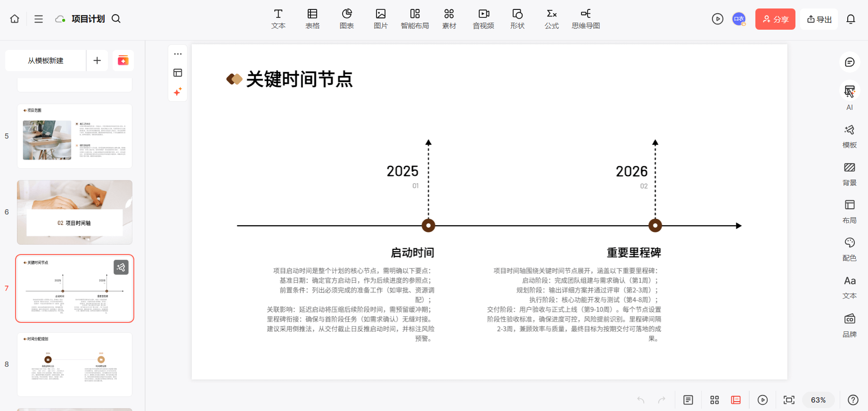Insert a 图表 chart
Viewport: 868px width, 411px height.
click(347, 19)
